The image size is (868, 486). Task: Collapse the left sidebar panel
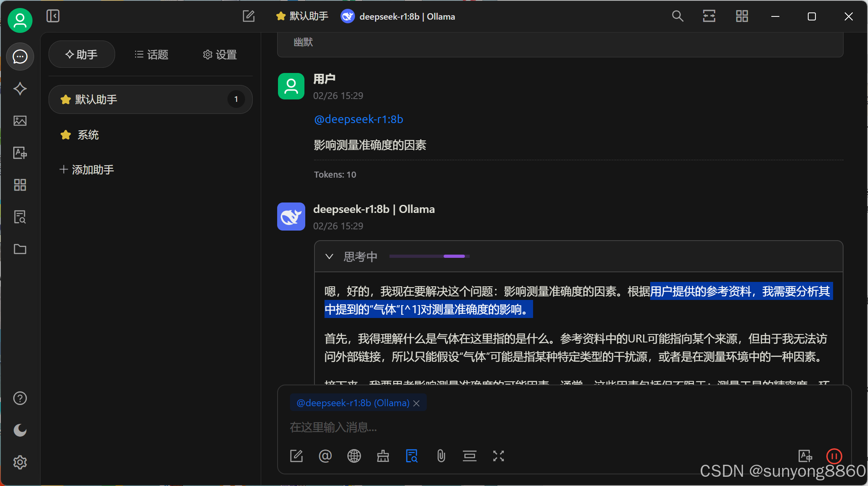[53, 16]
